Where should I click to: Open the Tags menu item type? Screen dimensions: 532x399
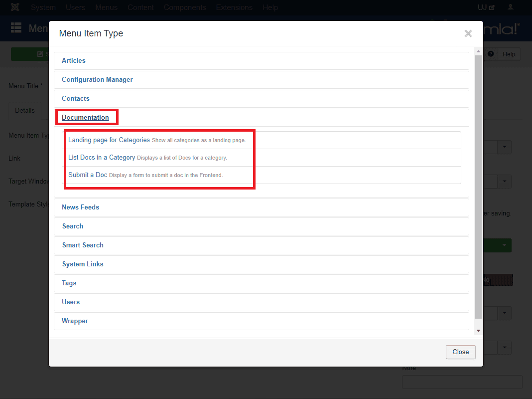click(x=69, y=283)
